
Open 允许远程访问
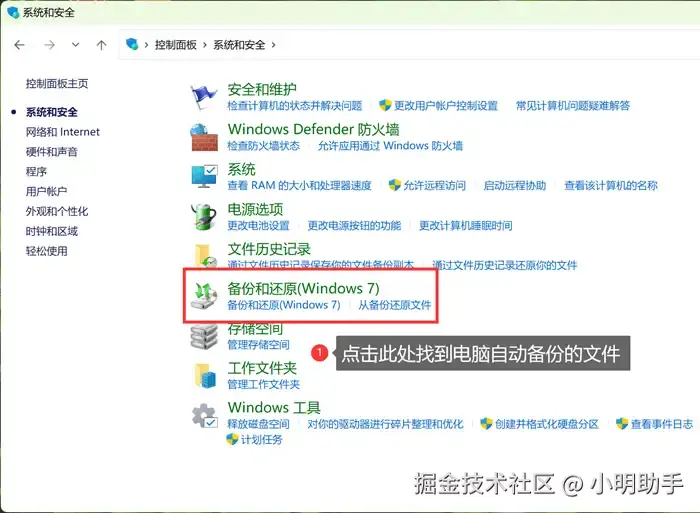434,185
